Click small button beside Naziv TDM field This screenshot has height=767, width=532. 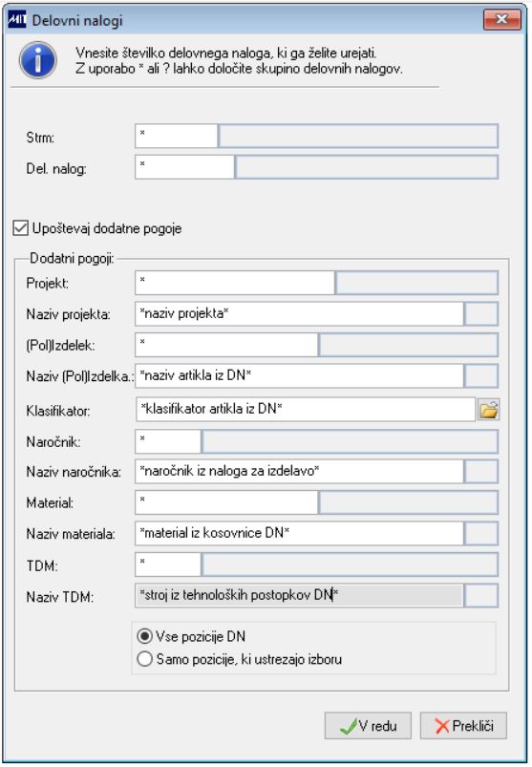coord(481,596)
